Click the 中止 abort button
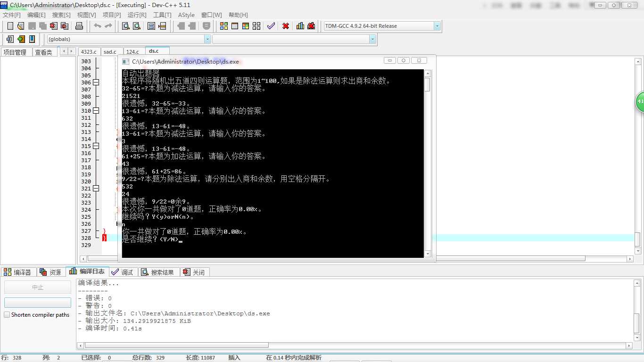The height and width of the screenshot is (362, 644). coord(38,287)
